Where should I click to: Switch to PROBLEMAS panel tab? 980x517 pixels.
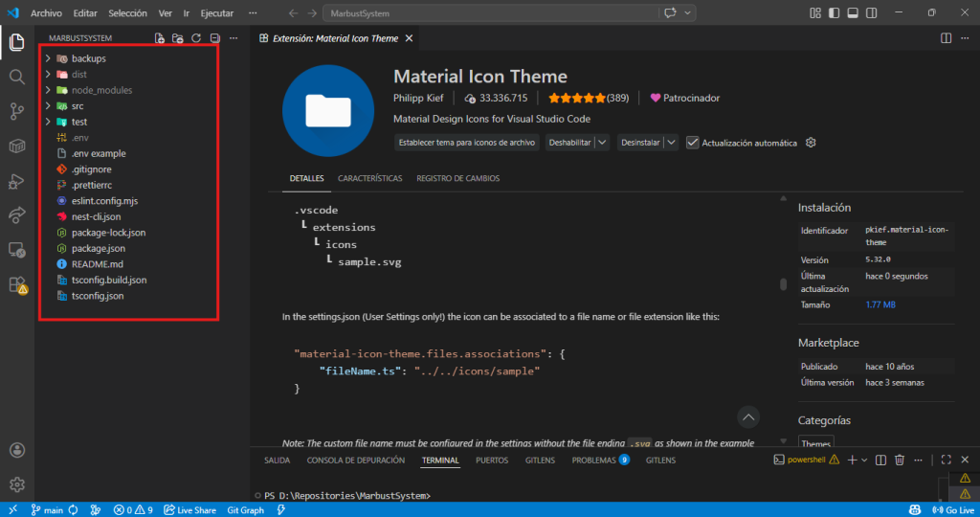(x=600, y=461)
